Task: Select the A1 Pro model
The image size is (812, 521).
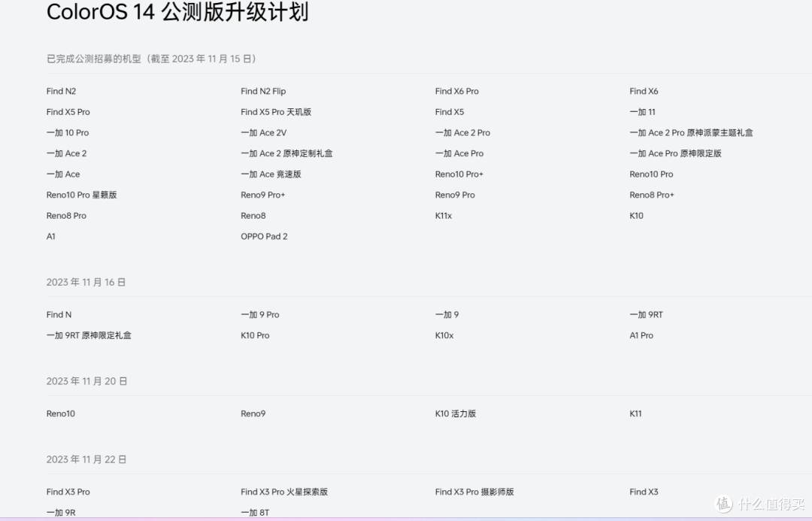Action: click(x=641, y=335)
